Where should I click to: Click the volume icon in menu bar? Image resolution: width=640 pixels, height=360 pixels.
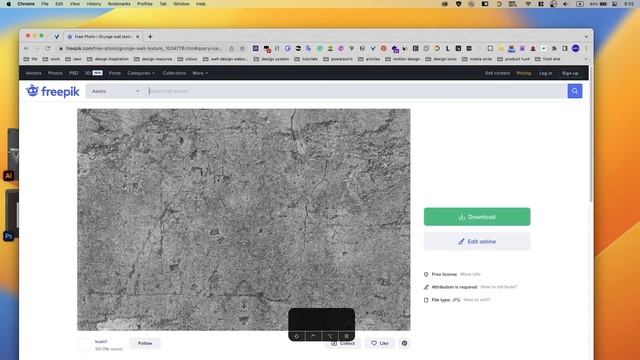tap(566, 4)
